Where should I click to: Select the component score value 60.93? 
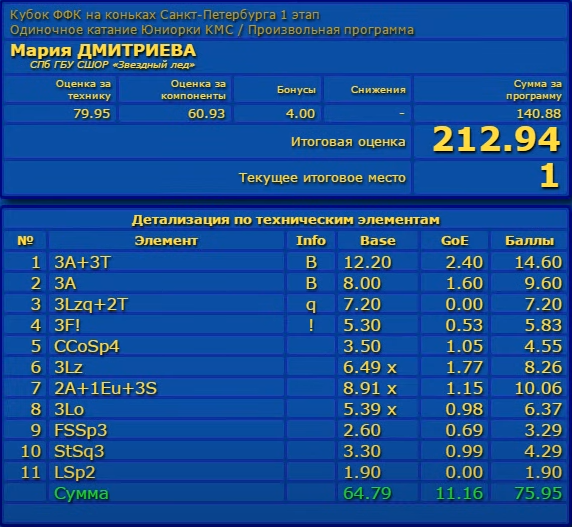[206, 114]
